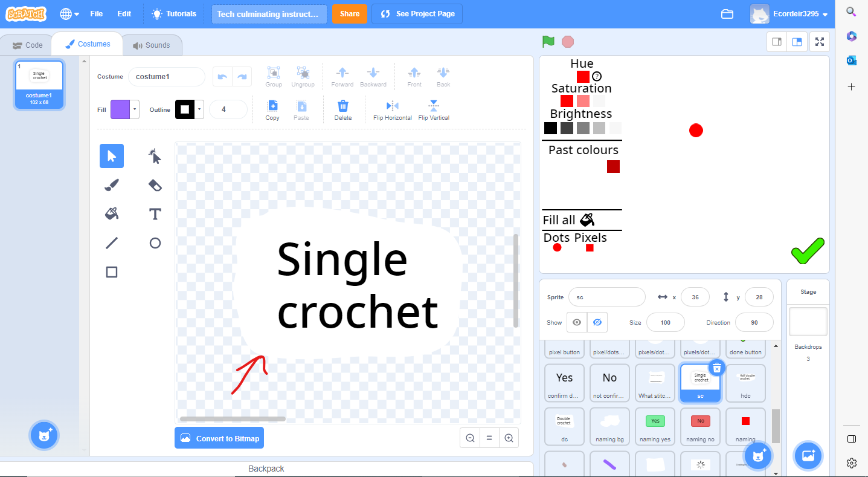Viewport: 868px width, 477px height.
Task: Click Flip Horizontal in the costume toolbar
Action: click(392, 109)
